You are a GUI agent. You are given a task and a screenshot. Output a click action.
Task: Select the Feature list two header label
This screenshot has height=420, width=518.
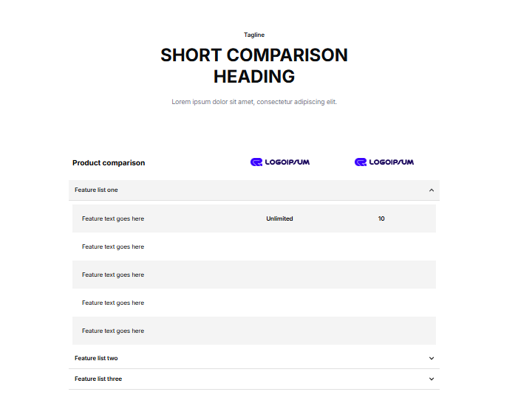coord(96,359)
